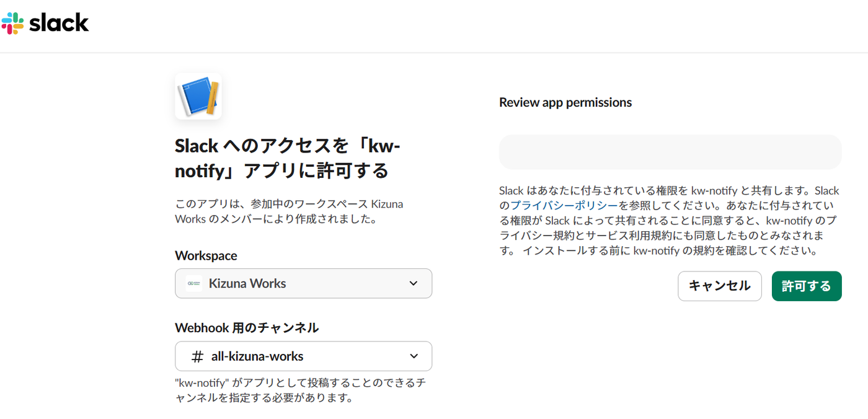Expand the Workspace dropdown chevron
This screenshot has height=419, width=868.
click(414, 283)
